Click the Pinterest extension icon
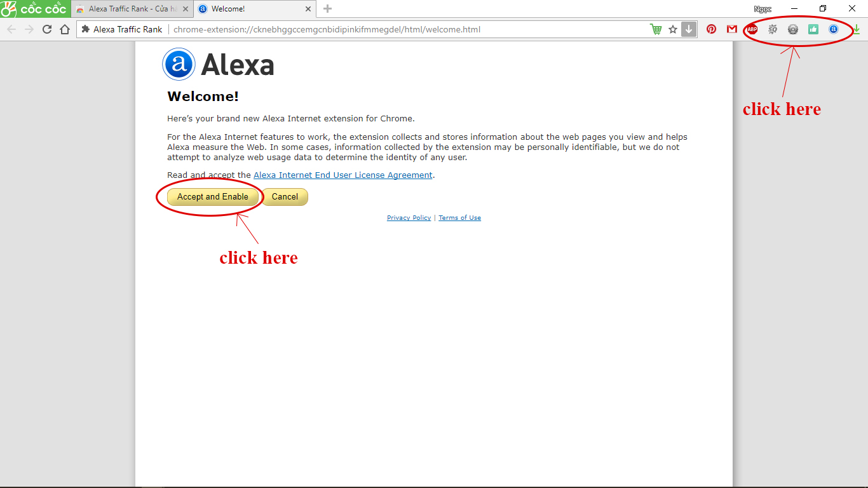The image size is (868, 488). (712, 29)
